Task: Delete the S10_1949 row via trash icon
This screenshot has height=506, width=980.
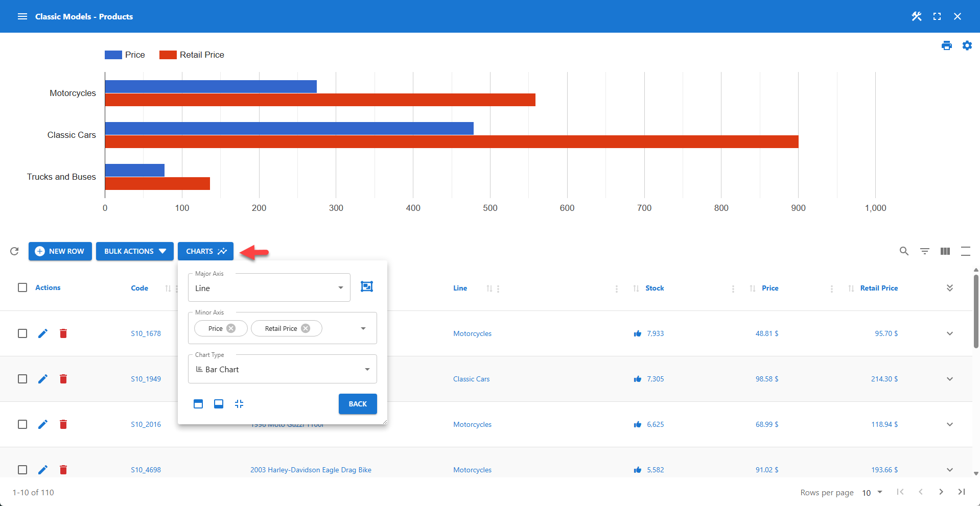Action: (63, 379)
